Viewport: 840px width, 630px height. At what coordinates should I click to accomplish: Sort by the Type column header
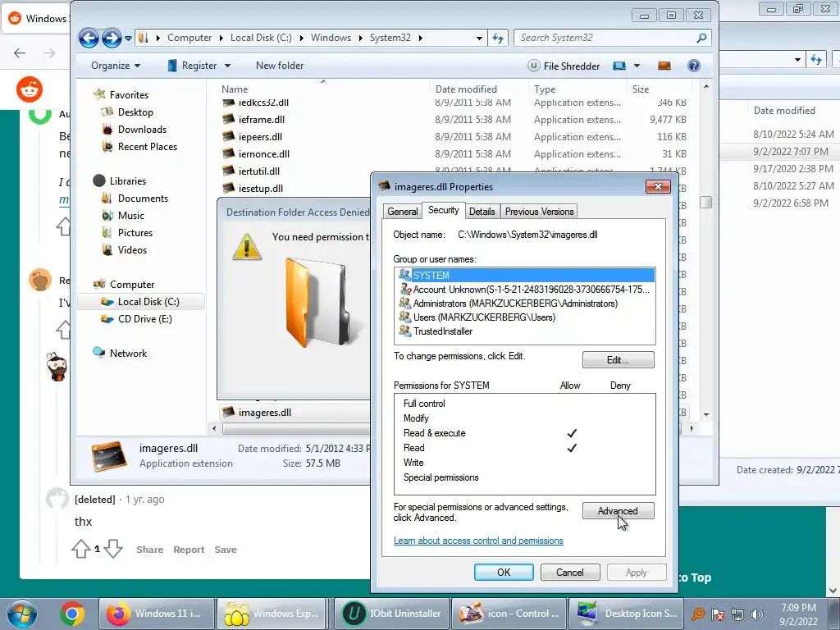pyautogui.click(x=545, y=89)
